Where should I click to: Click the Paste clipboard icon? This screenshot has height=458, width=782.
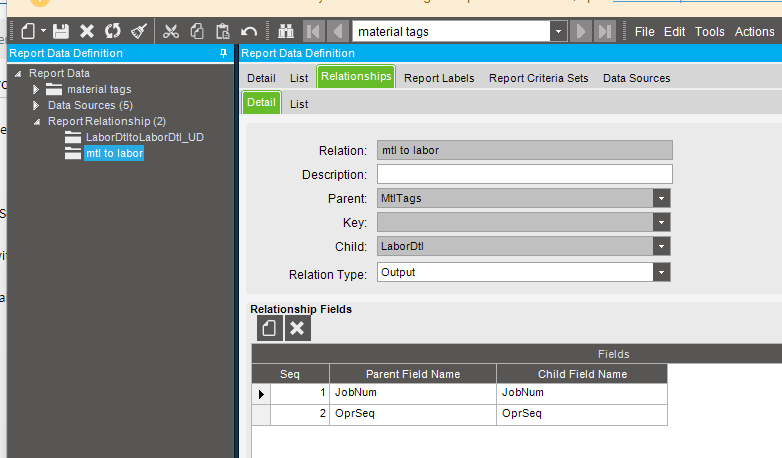223,31
